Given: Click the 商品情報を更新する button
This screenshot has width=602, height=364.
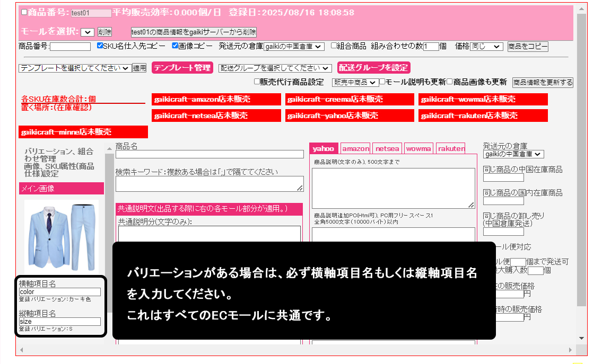Looking at the screenshot, I should [543, 83].
